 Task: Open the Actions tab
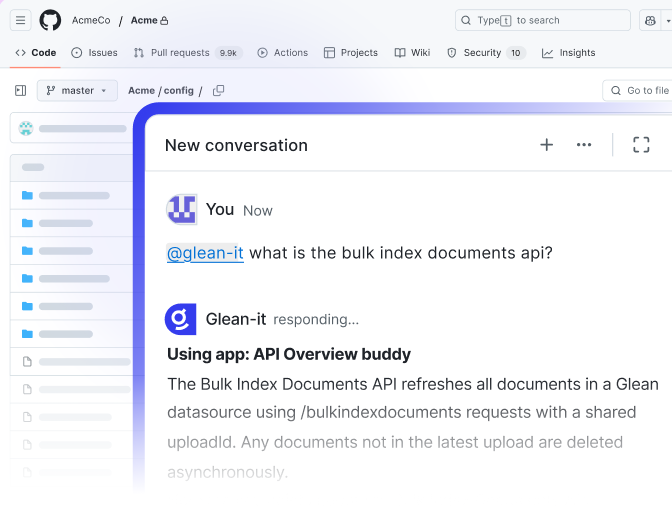tap(282, 53)
